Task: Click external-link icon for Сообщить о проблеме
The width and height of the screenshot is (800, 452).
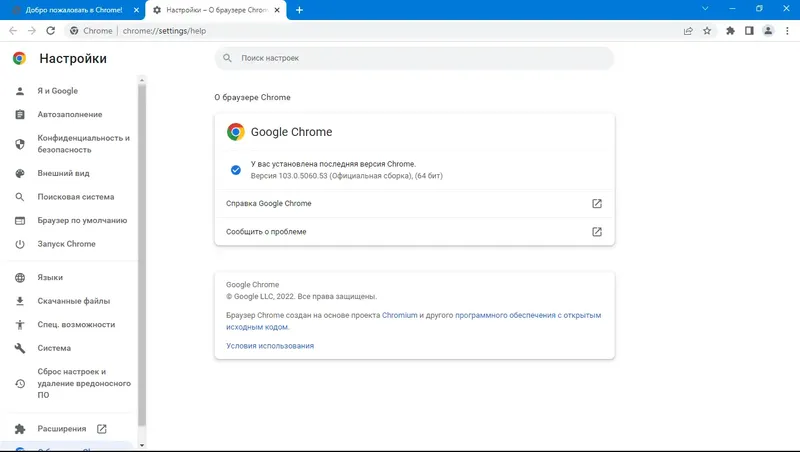Action: pyautogui.click(x=597, y=232)
